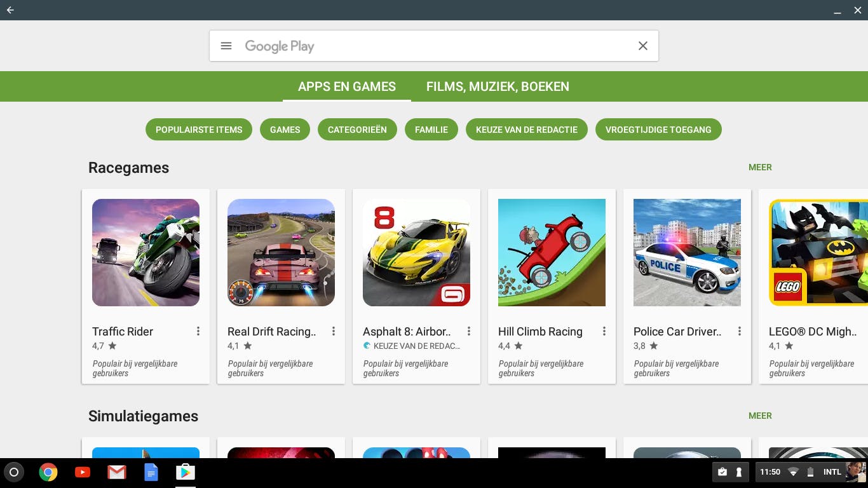Viewport: 868px width, 488px height.
Task: Switch to the Films, Muziek, Boeken tab
Action: coord(498,86)
